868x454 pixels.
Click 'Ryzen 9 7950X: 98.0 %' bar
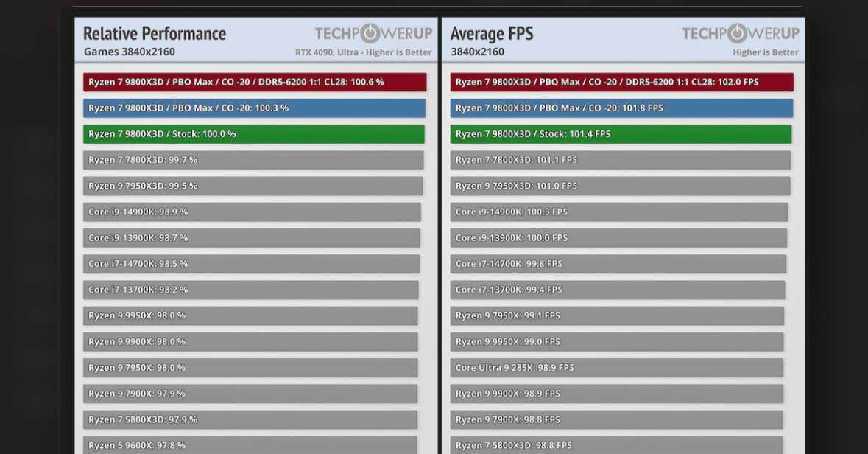pyautogui.click(x=250, y=368)
